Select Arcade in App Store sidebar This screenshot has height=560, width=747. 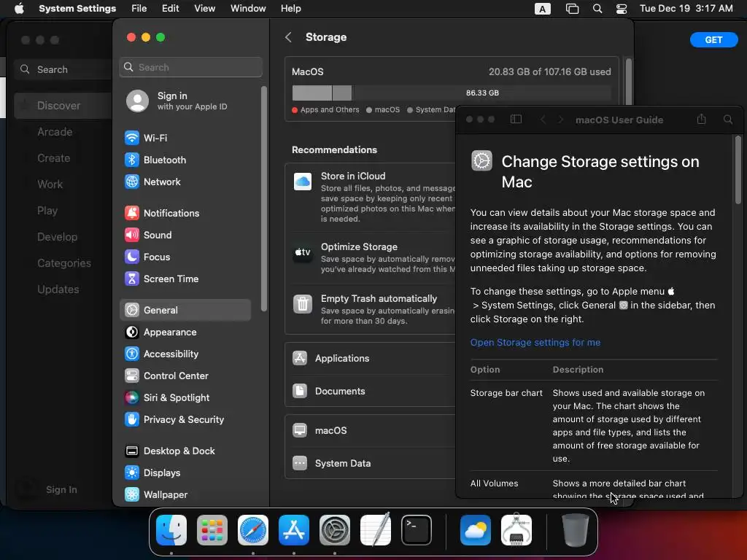pyautogui.click(x=55, y=132)
